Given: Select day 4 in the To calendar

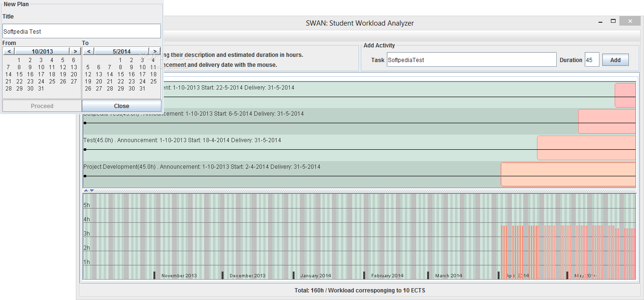Looking at the screenshot, I should click(x=153, y=60).
